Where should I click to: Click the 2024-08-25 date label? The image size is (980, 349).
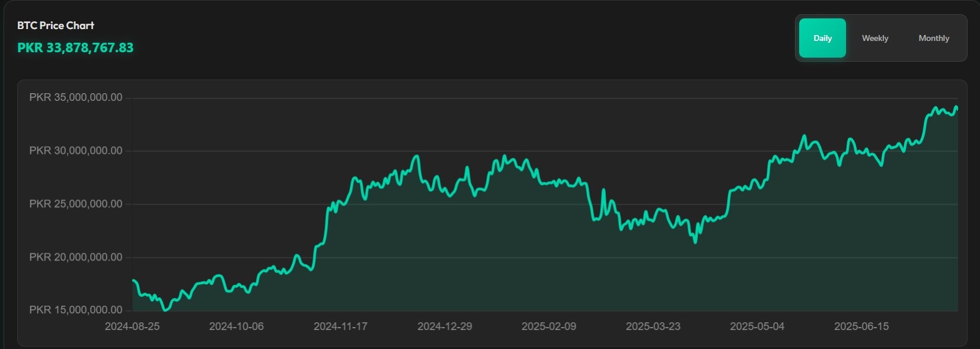[132, 326]
